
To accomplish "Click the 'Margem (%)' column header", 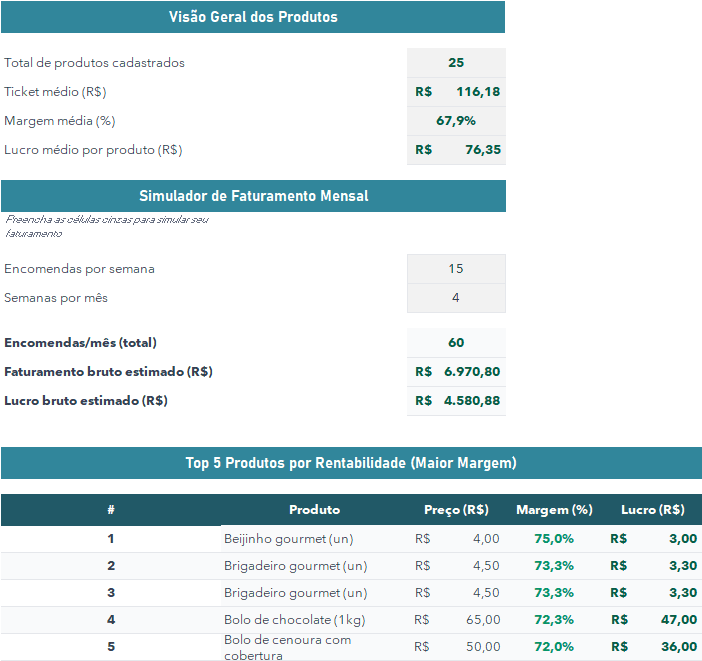I will [x=554, y=510].
